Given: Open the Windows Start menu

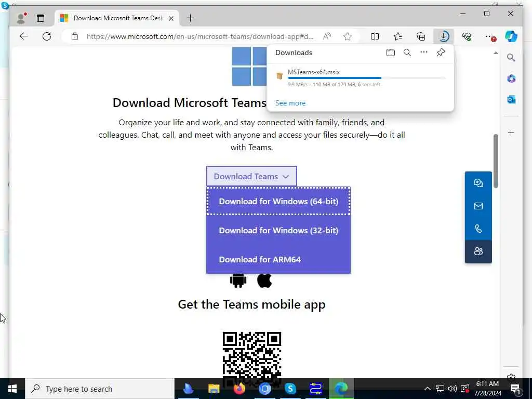Looking at the screenshot, I should click(x=12, y=389).
